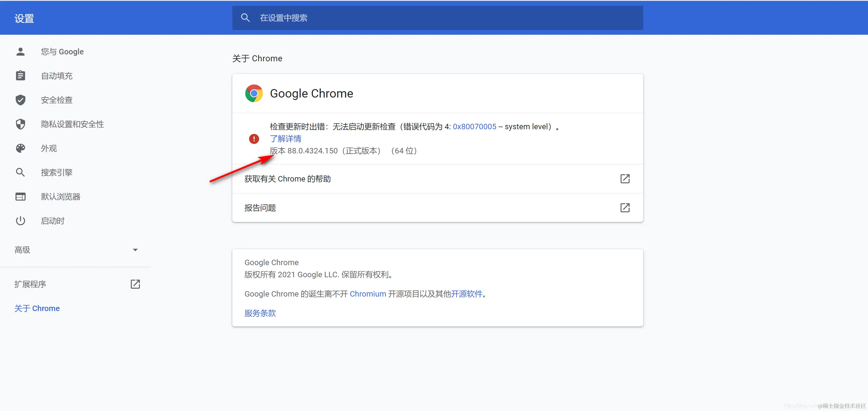Click the person icon beside 您与 Google
Screen dimensions: 868x411
pyautogui.click(x=21, y=52)
